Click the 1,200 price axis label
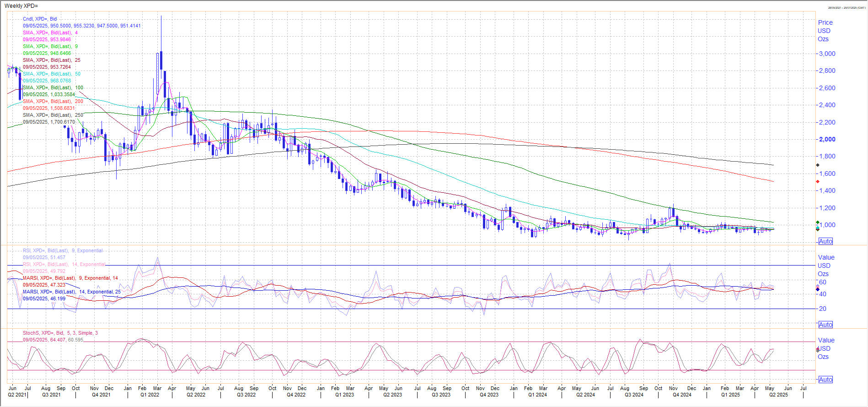 tap(827, 208)
